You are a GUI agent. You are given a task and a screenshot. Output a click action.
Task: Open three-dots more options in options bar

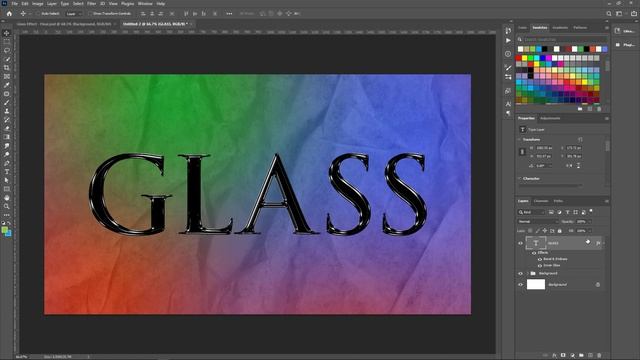pos(229,13)
